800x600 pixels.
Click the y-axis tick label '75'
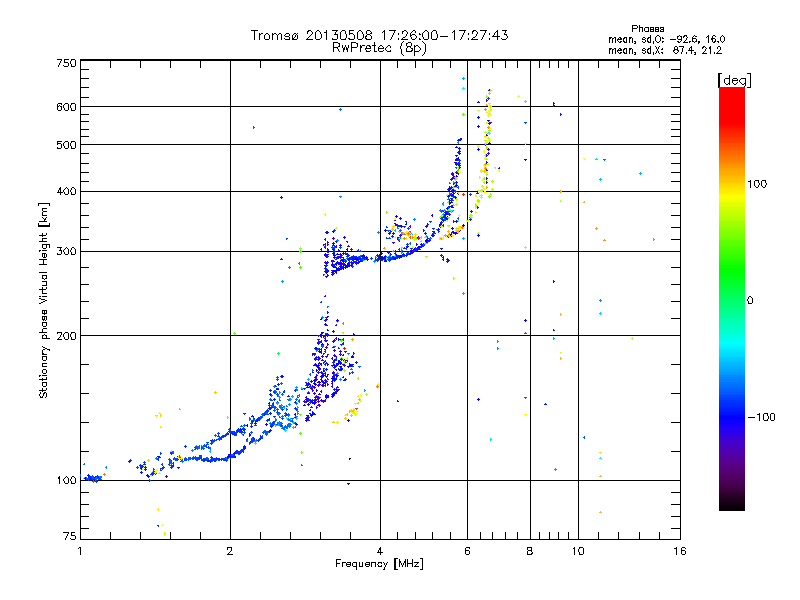click(69, 536)
